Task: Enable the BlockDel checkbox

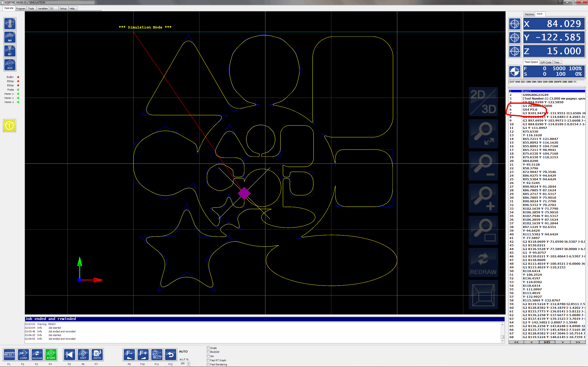Action: click(x=208, y=352)
